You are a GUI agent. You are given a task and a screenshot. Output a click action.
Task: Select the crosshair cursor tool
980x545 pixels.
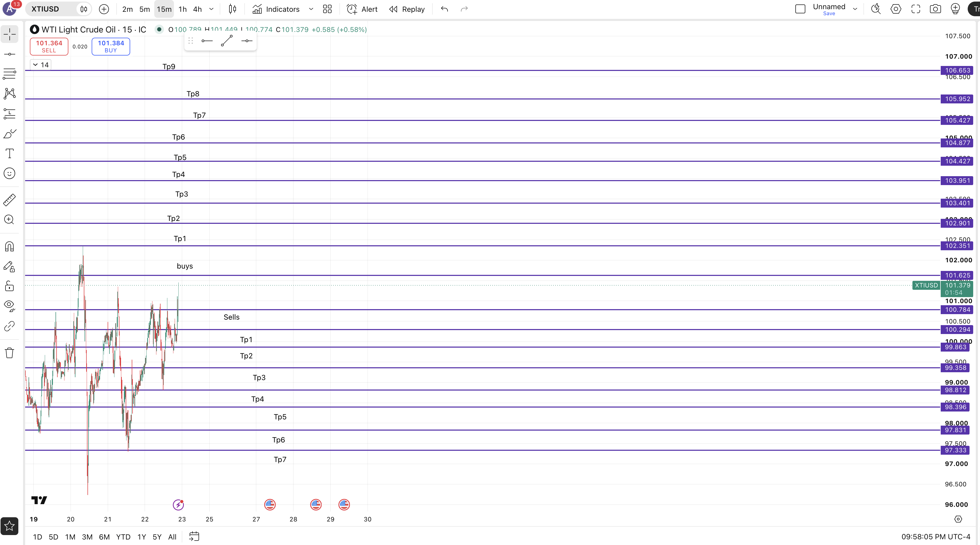tap(9, 34)
